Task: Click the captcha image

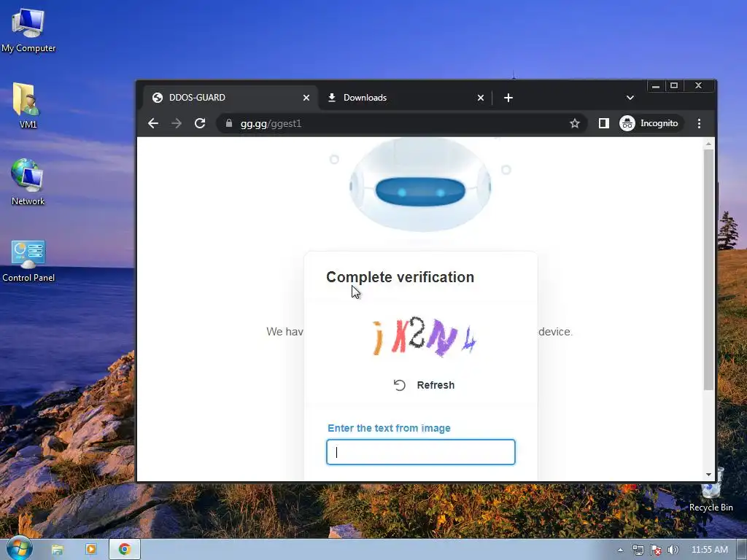Action: 423,337
